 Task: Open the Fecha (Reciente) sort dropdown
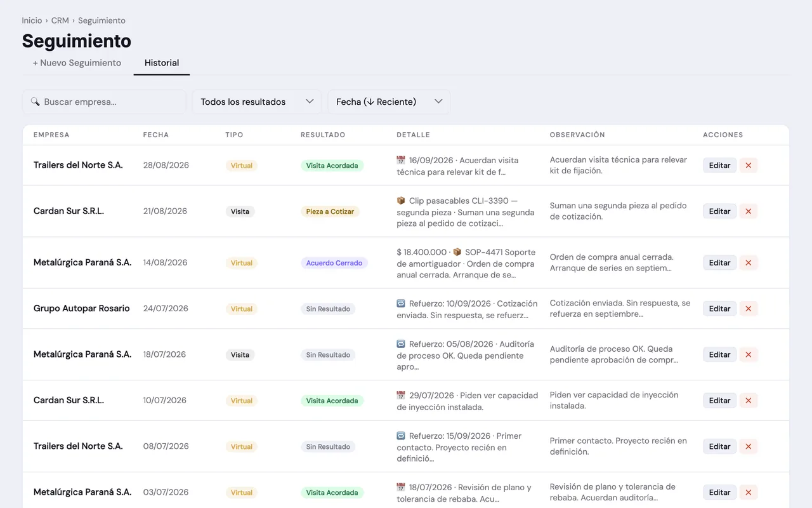click(x=389, y=102)
